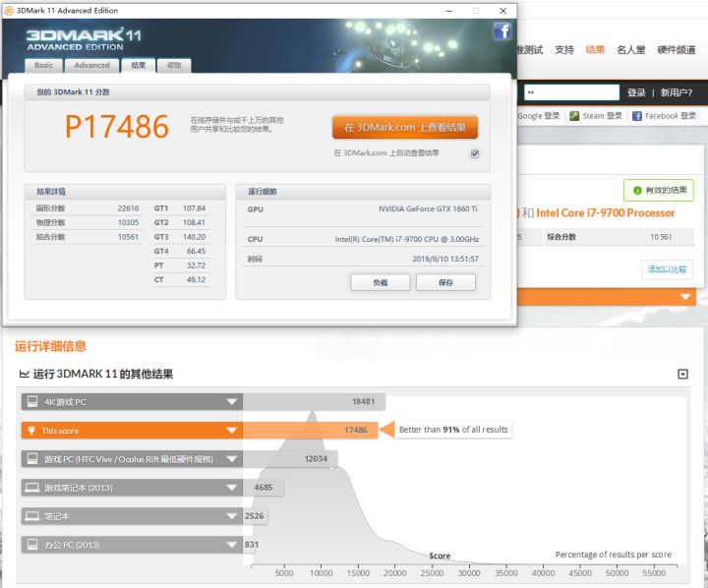The height and width of the screenshot is (588, 708).
Task: Expand the 游戏笔记本 (2013) dropdown arrow
Action: click(x=232, y=488)
